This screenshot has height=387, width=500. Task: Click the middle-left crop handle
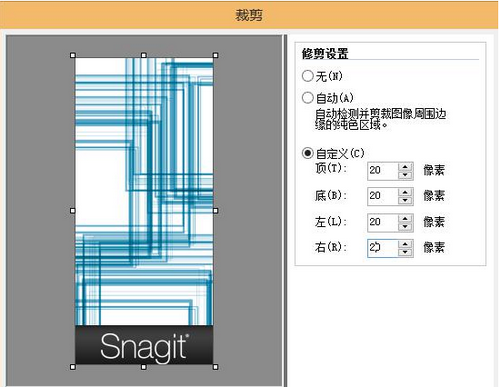point(73,211)
